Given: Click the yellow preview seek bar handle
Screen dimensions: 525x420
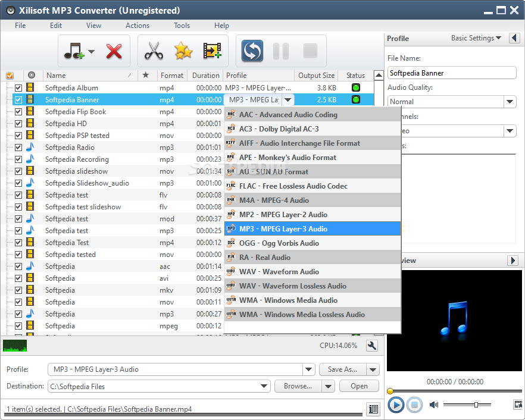Looking at the screenshot, I should [390, 391].
